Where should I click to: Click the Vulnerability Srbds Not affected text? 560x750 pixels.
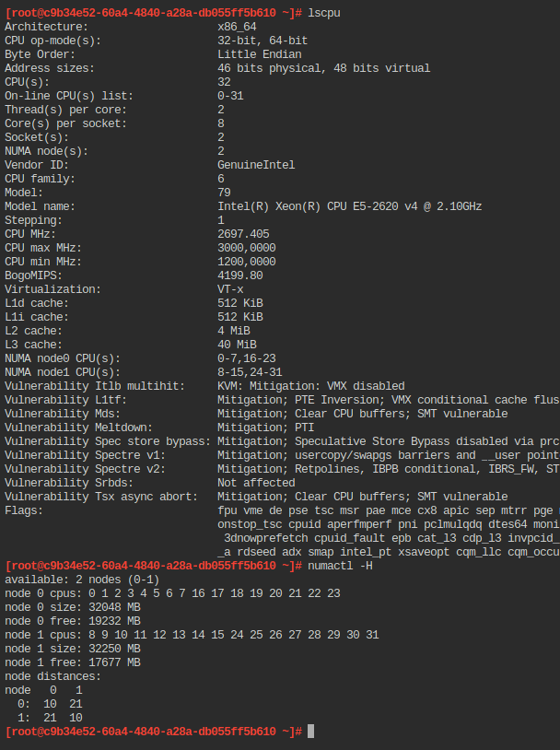point(256,483)
